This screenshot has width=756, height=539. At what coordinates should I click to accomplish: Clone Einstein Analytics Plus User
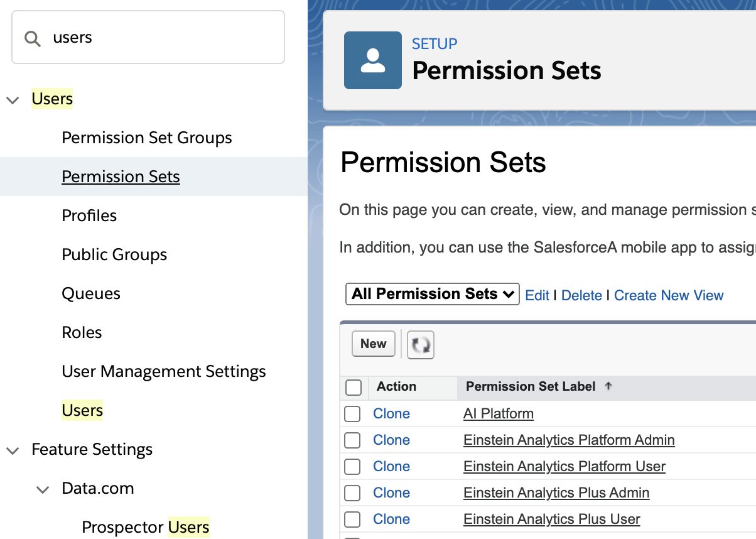click(x=391, y=520)
